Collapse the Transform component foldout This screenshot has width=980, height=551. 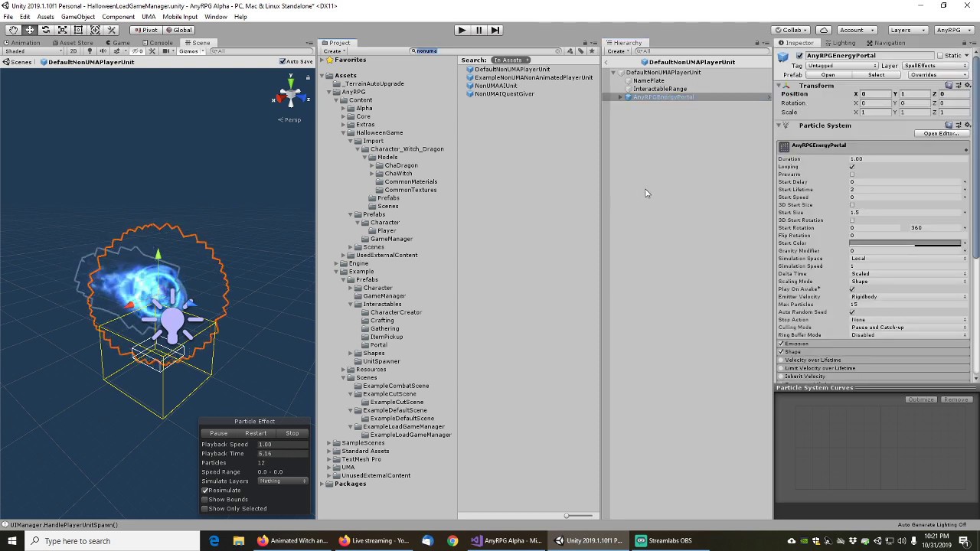[780, 86]
